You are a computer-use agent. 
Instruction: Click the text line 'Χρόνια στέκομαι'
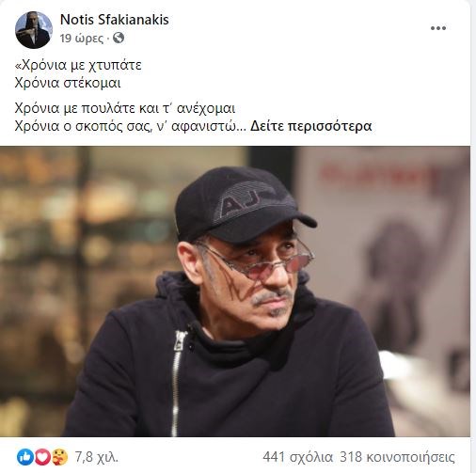tap(68, 83)
